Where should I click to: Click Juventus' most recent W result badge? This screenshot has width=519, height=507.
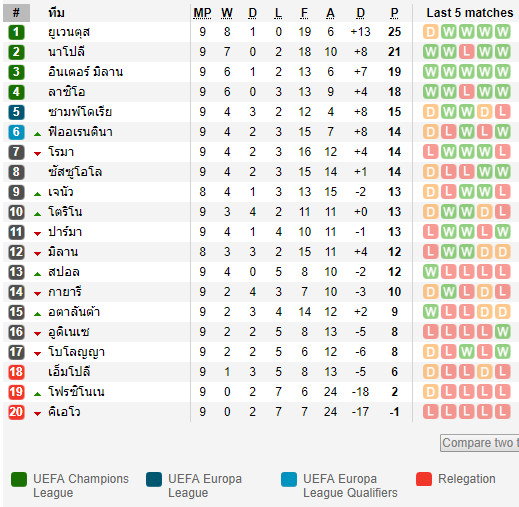pyautogui.click(x=502, y=32)
